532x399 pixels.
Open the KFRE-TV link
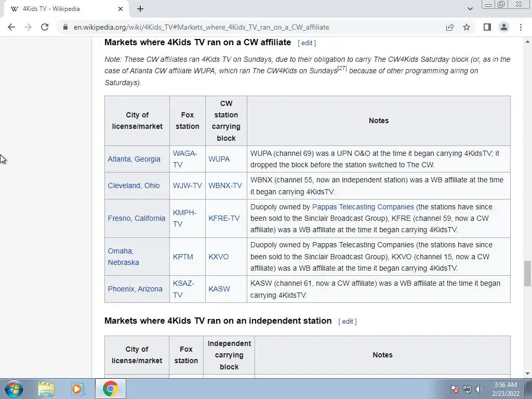(224, 218)
